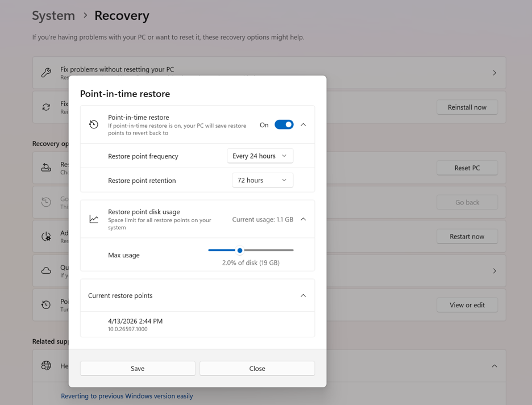Click the Restore point retention label
This screenshot has height=405, width=532.
click(142, 181)
